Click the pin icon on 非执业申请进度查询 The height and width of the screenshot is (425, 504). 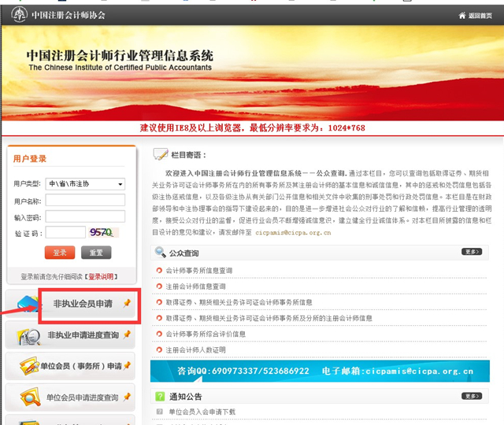tap(127, 334)
